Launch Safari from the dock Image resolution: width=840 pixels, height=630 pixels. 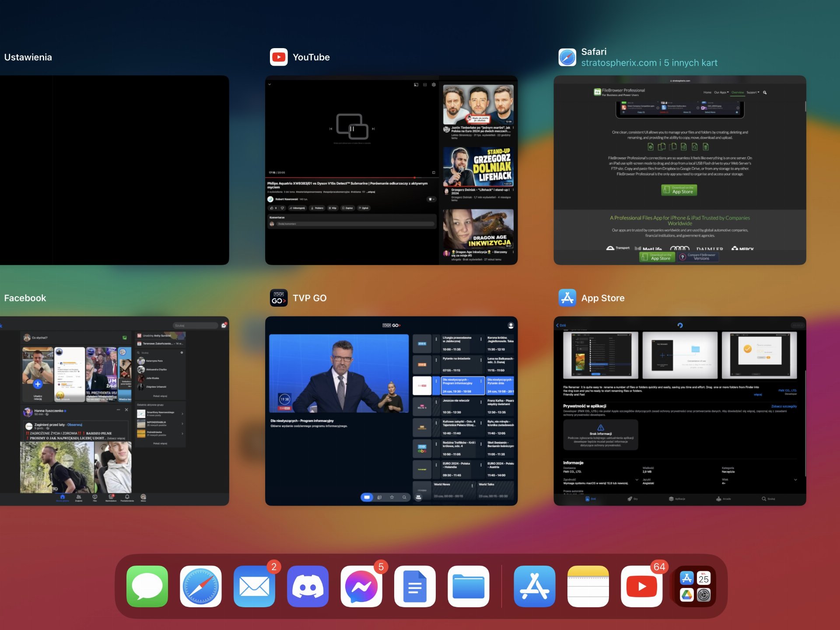coord(200,586)
